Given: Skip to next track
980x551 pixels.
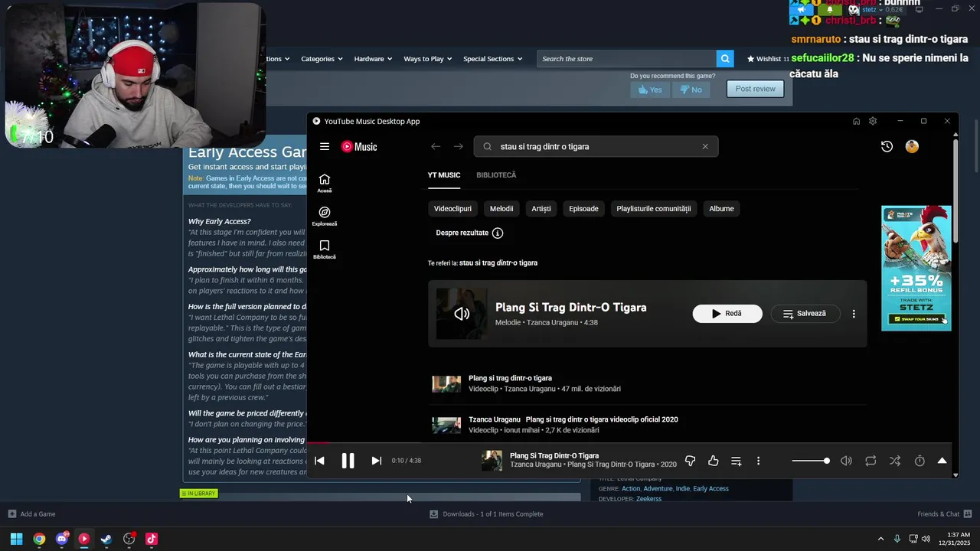Looking at the screenshot, I should tap(376, 461).
